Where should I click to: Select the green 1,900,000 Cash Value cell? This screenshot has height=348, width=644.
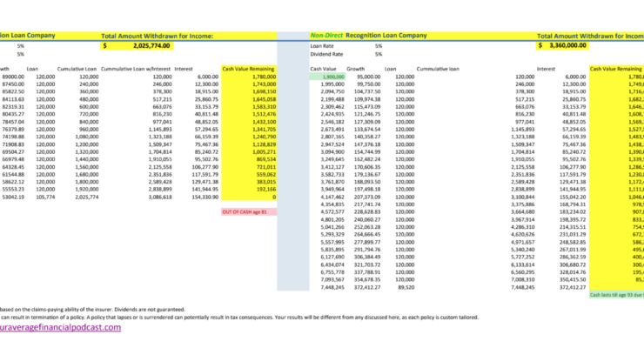[x=328, y=77]
